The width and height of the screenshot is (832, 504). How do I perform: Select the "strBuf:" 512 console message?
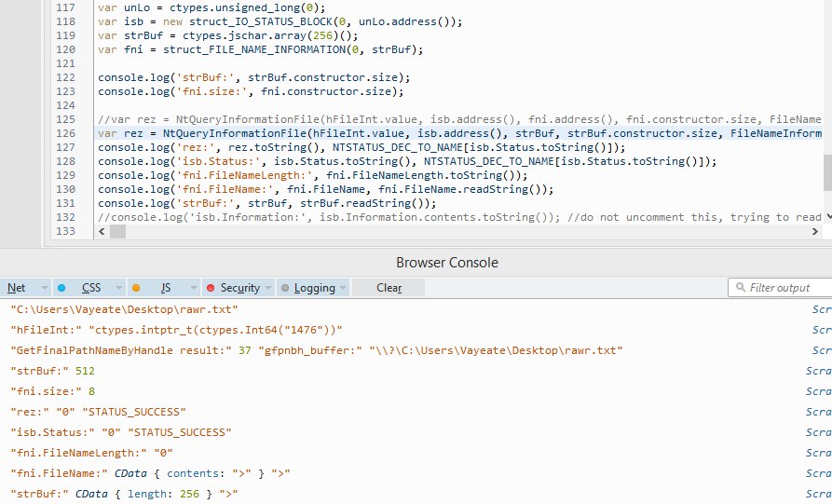click(x=52, y=371)
